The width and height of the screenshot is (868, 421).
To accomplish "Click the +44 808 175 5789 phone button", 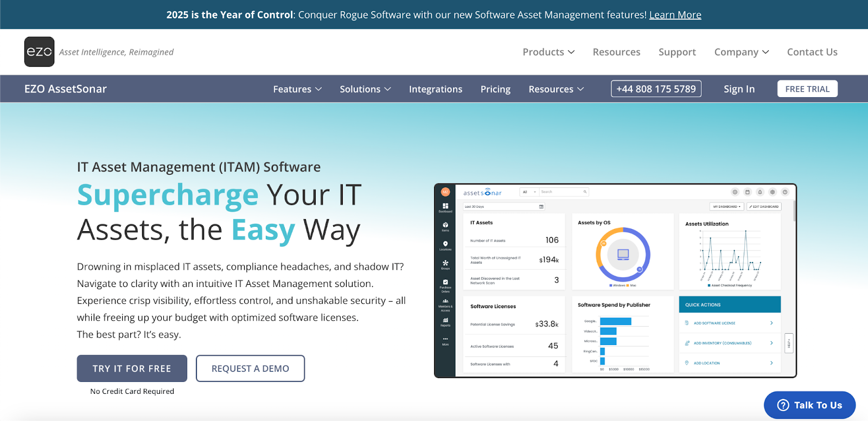I will (656, 88).
